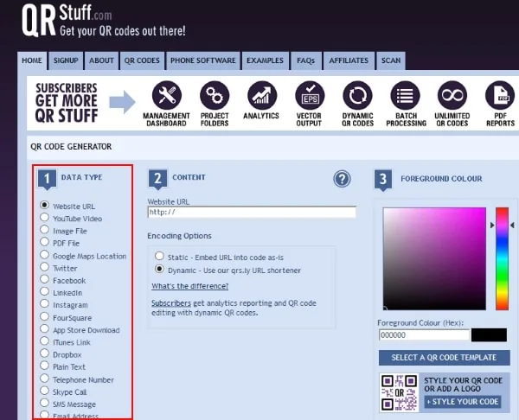The height and width of the screenshot is (420, 519).
Task: Click the Style Your Code button
Action: coord(462,402)
